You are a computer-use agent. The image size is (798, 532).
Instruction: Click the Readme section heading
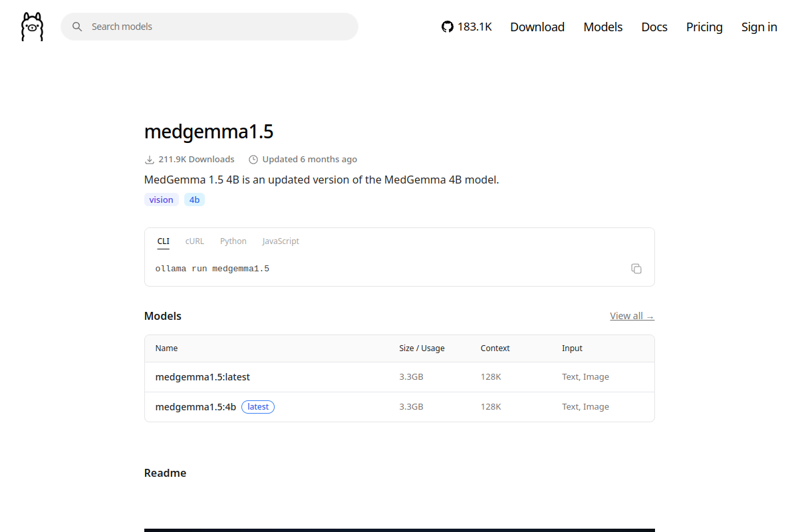pos(165,473)
